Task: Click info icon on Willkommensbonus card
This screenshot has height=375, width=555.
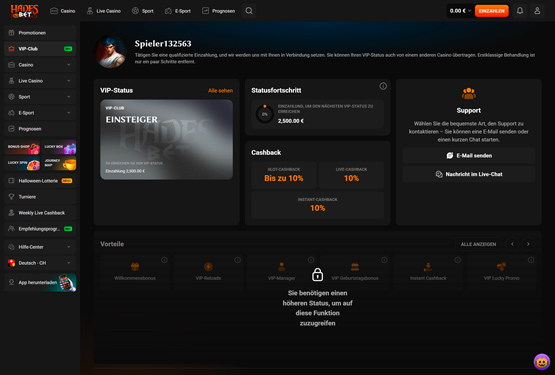Action: tap(164, 260)
